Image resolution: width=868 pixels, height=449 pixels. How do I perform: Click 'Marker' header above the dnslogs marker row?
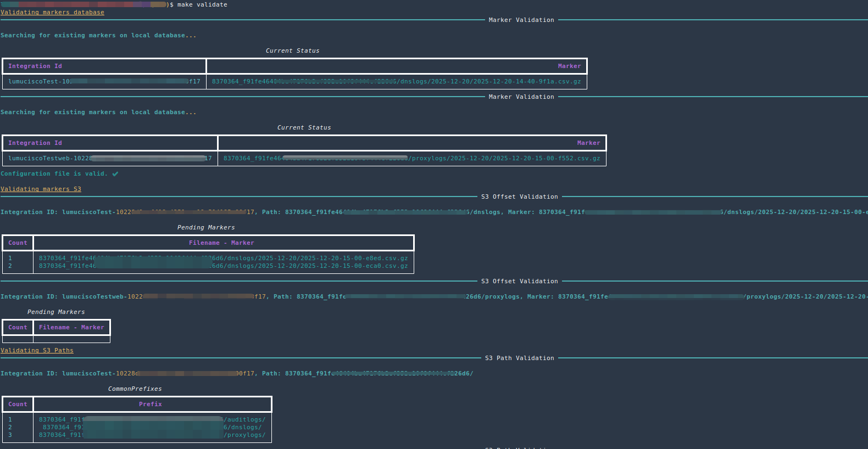click(x=569, y=66)
